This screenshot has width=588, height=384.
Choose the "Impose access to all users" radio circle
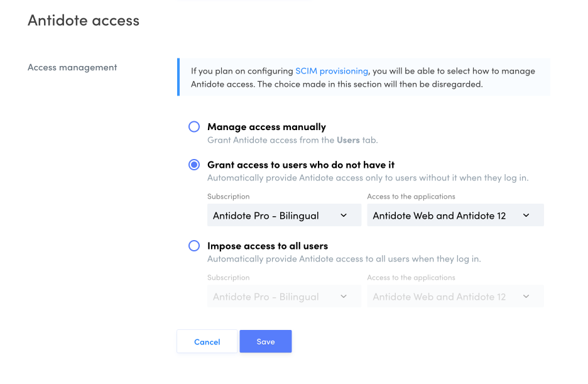194,246
